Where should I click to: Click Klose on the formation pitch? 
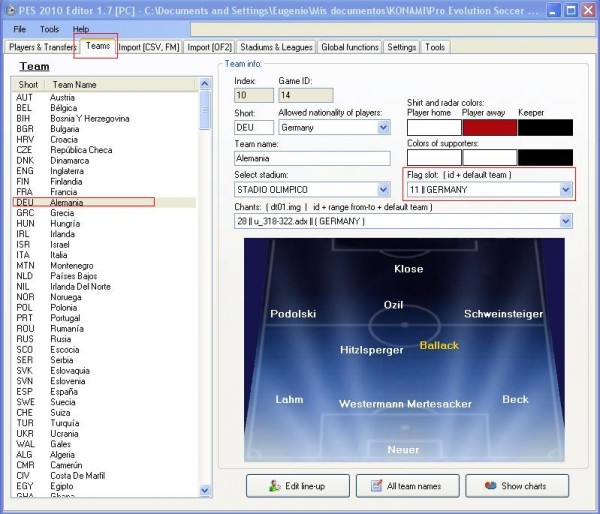click(x=408, y=269)
